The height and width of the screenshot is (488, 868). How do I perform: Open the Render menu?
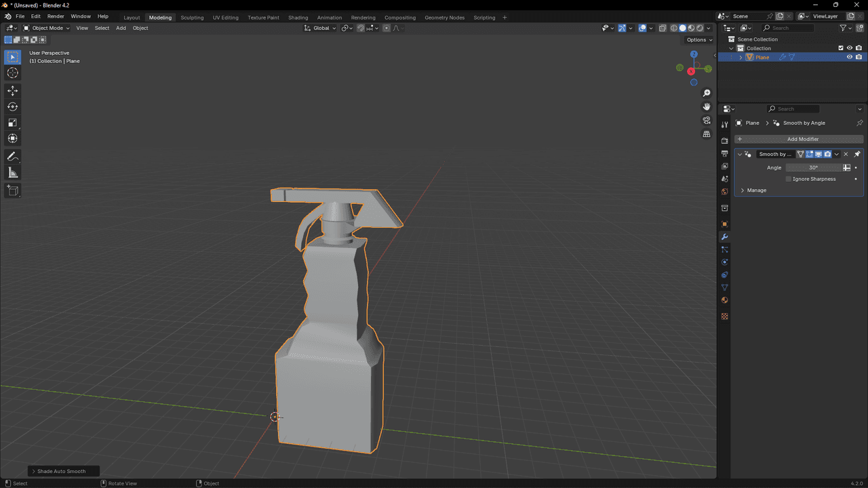56,16
